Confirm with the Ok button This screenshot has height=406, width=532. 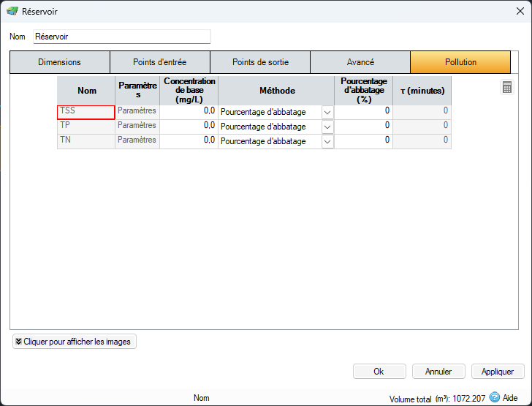[379, 372]
